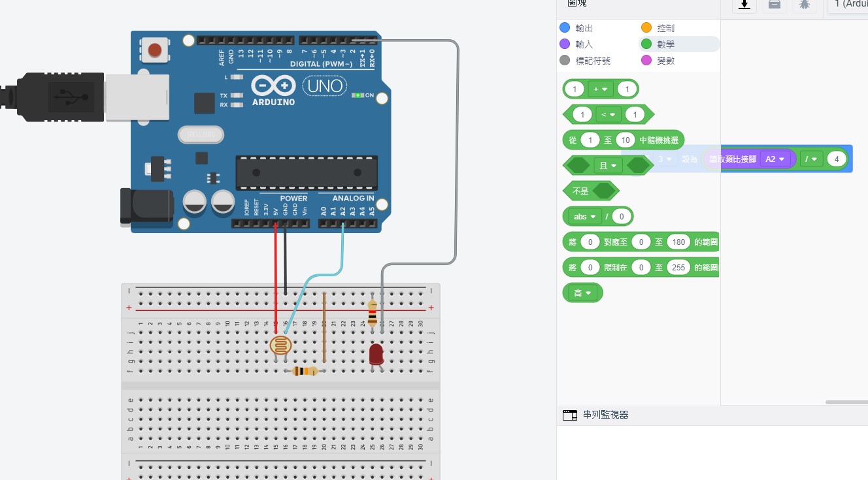
Task: Switch to the 數學 math category
Action: (665, 44)
